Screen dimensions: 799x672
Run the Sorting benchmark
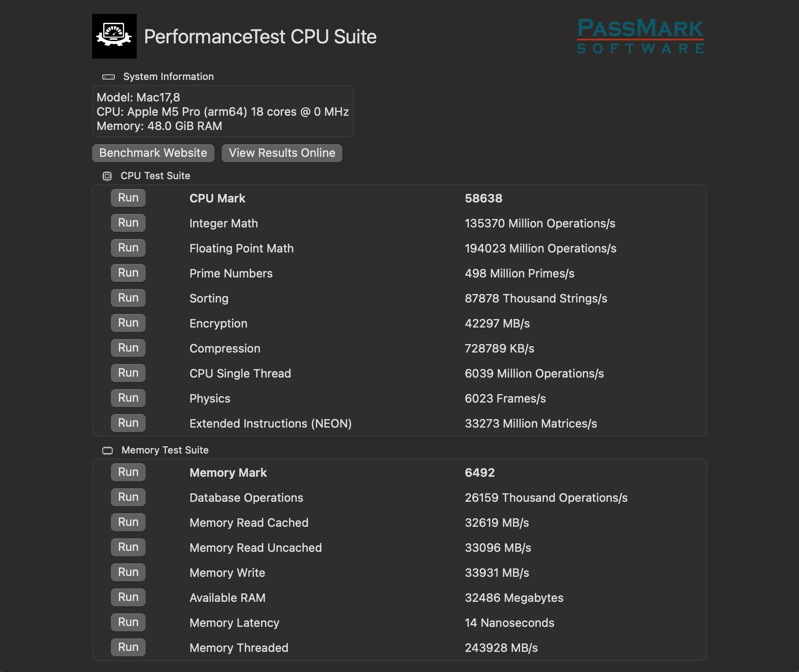[x=128, y=298]
